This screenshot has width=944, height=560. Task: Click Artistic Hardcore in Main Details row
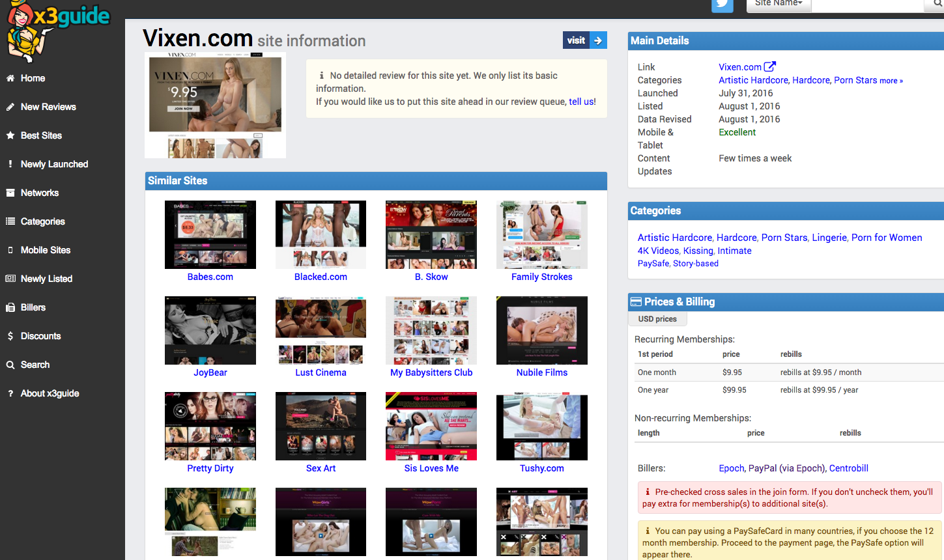pyautogui.click(x=753, y=80)
